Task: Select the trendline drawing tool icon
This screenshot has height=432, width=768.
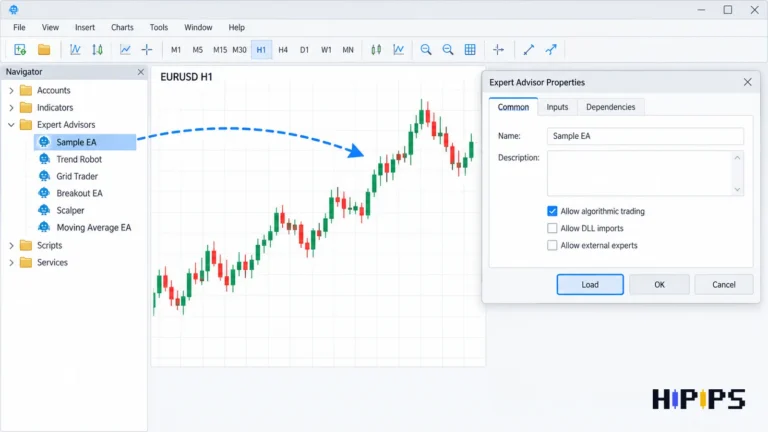Action: pos(528,49)
